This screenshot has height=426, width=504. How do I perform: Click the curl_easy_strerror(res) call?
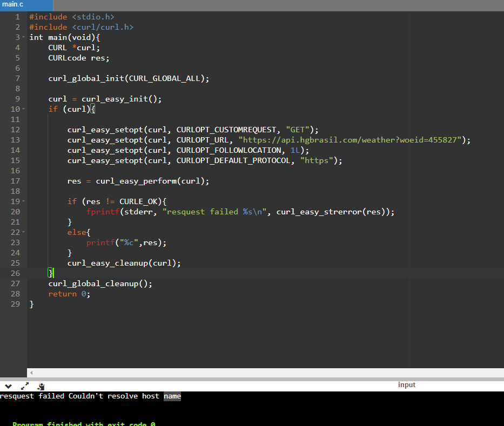[x=331, y=212]
